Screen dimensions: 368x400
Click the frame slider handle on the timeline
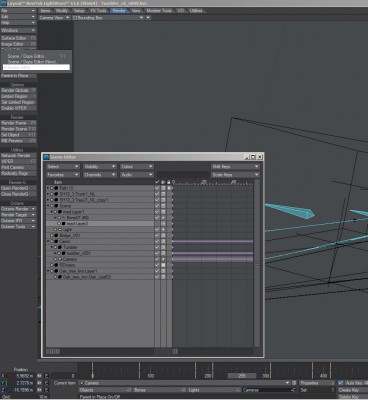(x=242, y=376)
